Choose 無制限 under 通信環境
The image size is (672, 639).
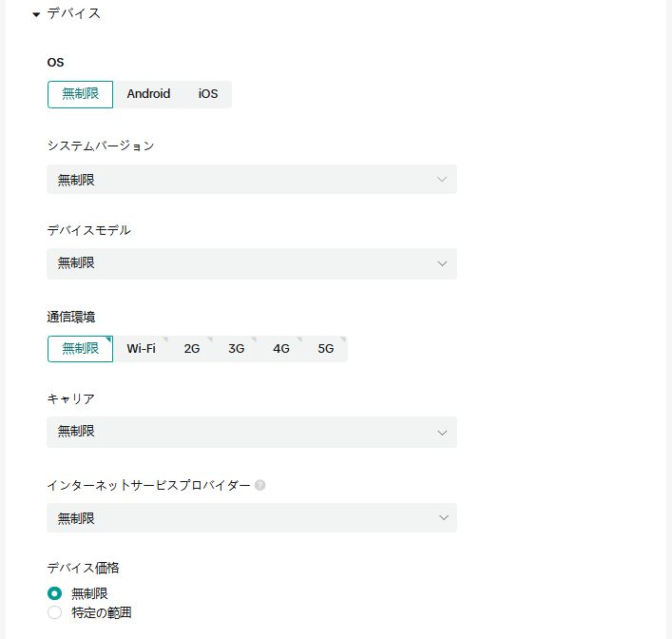pos(80,349)
